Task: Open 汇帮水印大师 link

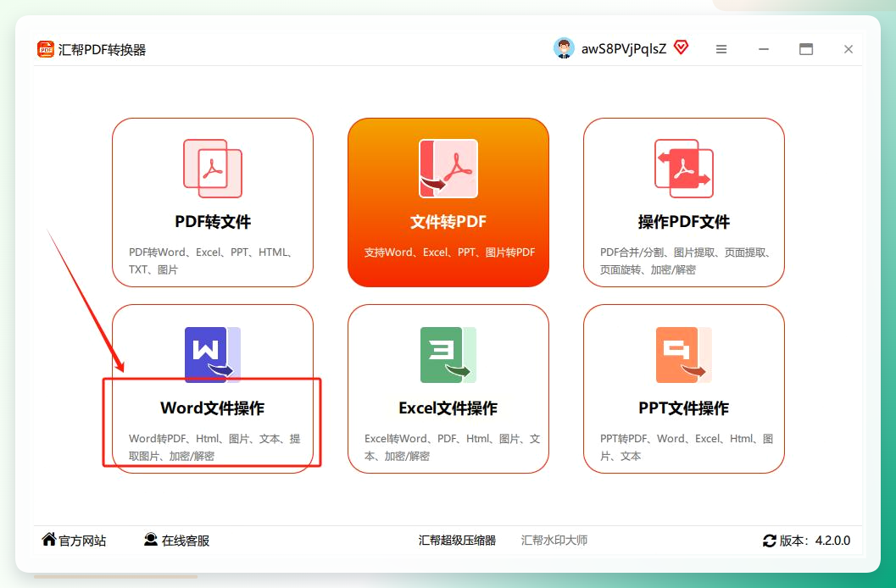Action: pos(554,540)
